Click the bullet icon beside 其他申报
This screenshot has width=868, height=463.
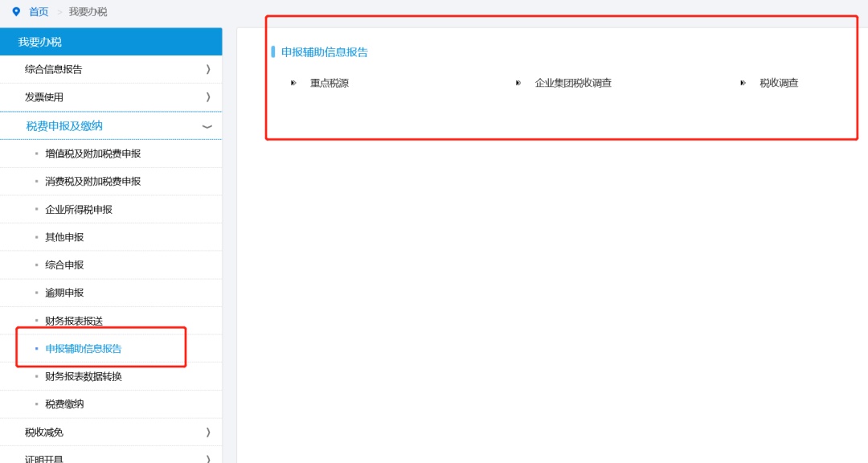click(38, 236)
